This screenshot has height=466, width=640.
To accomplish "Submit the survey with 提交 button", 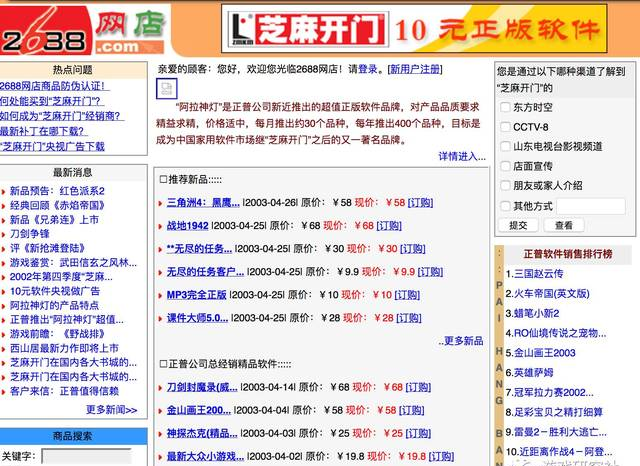I will 518,225.
